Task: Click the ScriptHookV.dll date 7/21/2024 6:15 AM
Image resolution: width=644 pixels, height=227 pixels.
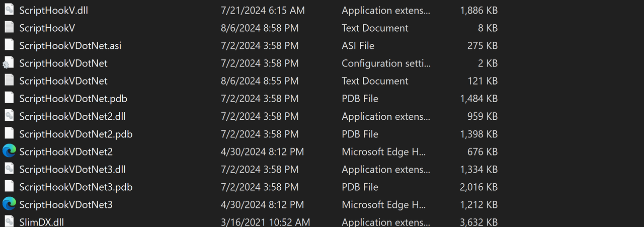Action: [263, 10]
